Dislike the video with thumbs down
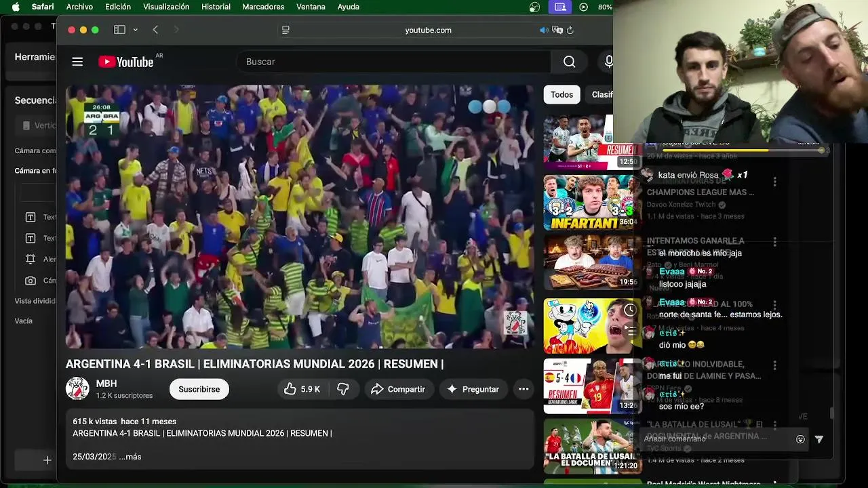Screen dimensions: 868x488 (x=343, y=389)
